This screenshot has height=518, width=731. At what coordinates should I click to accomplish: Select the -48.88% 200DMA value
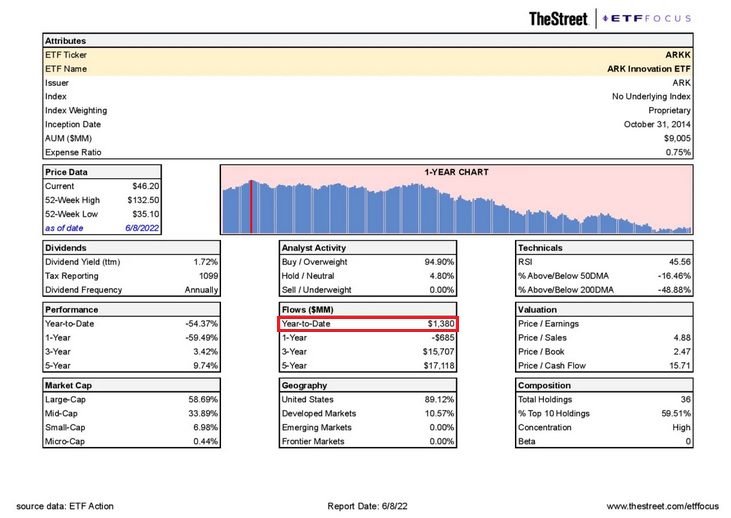pos(674,290)
